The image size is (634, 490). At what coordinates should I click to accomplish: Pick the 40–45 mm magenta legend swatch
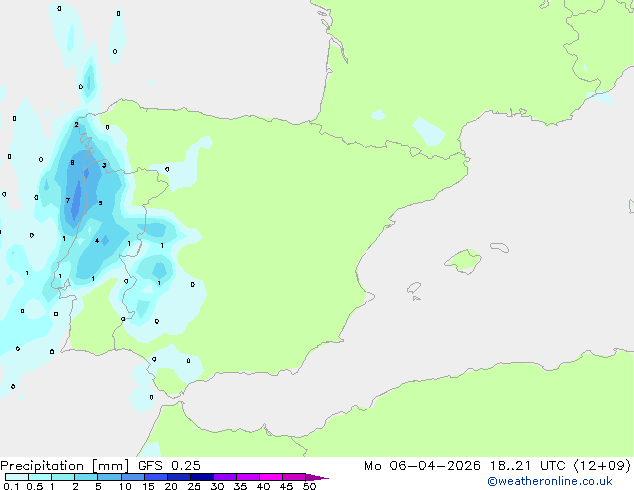(271, 477)
